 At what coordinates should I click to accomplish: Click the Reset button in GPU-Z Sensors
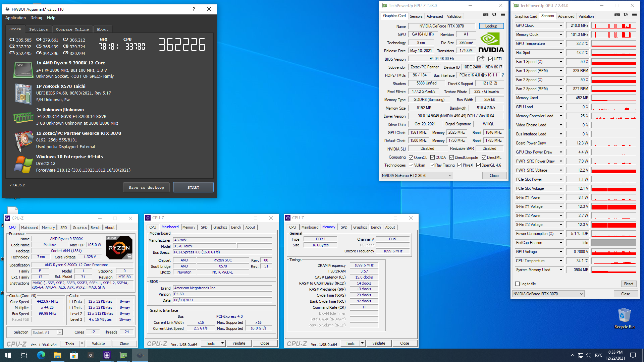point(629,284)
